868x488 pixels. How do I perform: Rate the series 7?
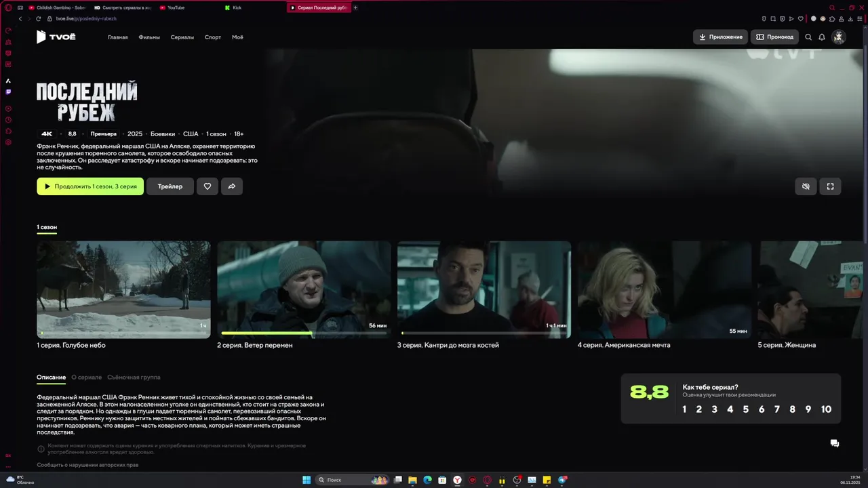[x=777, y=409]
